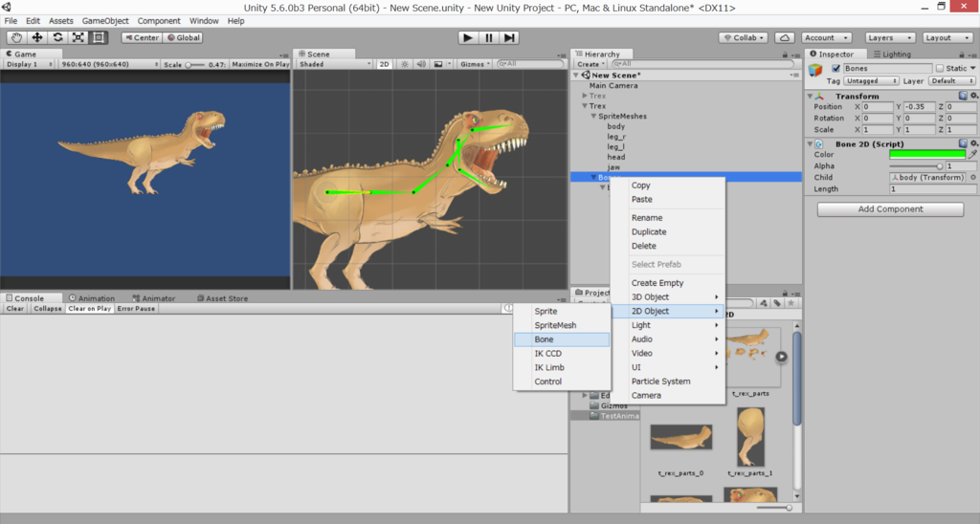Open the Component menu

click(159, 21)
